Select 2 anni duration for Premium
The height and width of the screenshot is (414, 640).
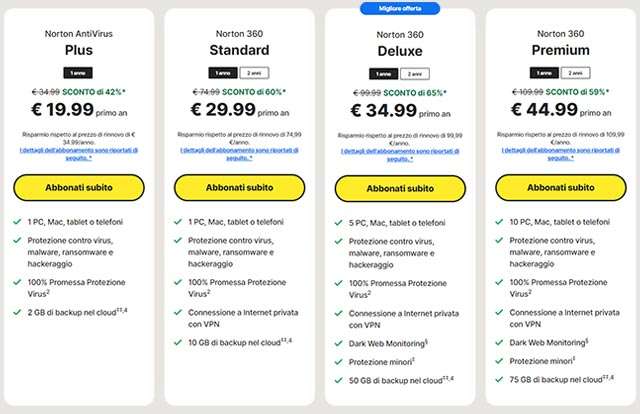pos(574,72)
